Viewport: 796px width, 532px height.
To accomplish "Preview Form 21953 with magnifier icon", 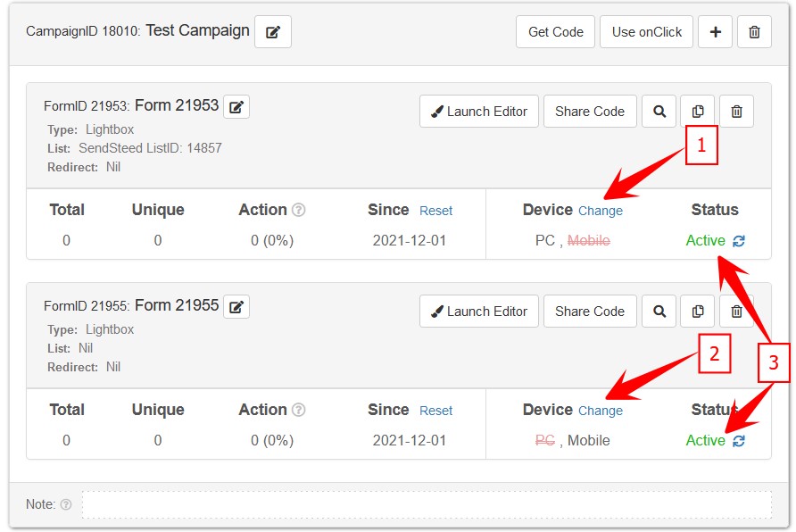I will coord(659,112).
